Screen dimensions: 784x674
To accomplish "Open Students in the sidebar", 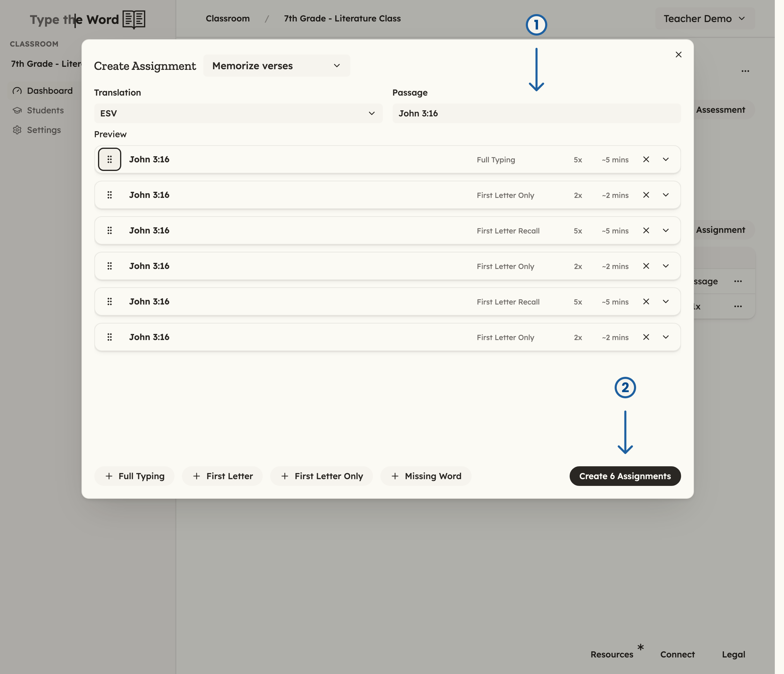I will click(x=38, y=111).
